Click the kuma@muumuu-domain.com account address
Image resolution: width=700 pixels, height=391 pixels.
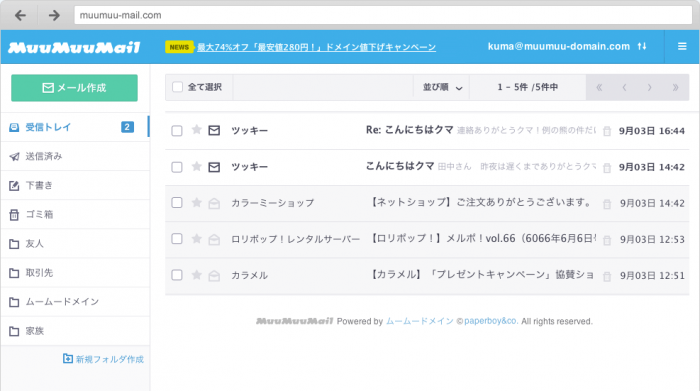click(558, 46)
